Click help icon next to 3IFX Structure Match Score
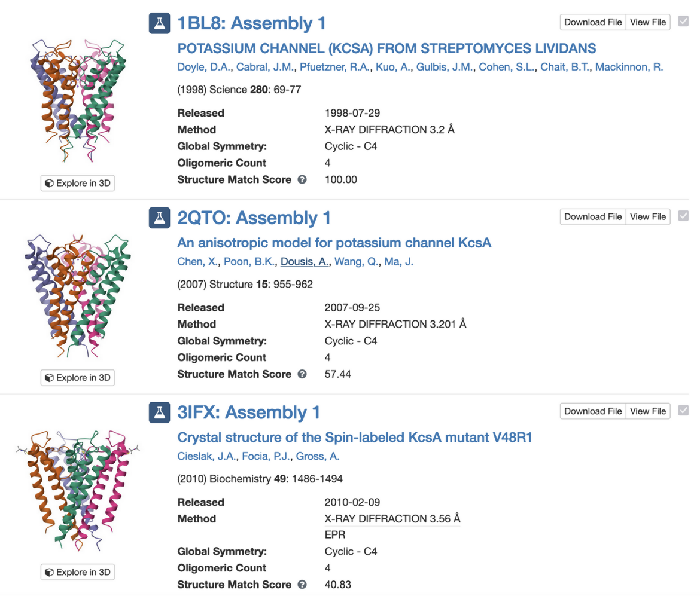This screenshot has height=596, width=700. (x=302, y=585)
